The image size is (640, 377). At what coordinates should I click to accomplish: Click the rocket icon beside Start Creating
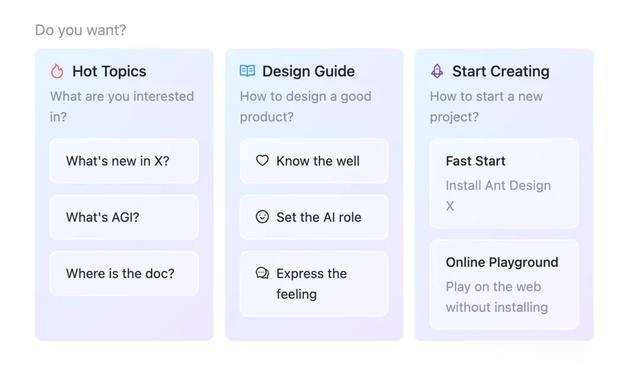[x=437, y=71]
